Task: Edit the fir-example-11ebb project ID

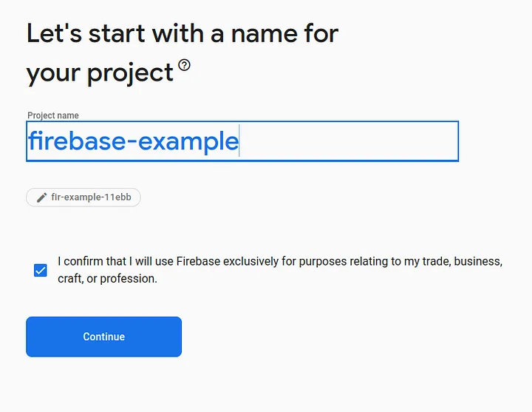Action: [x=83, y=197]
